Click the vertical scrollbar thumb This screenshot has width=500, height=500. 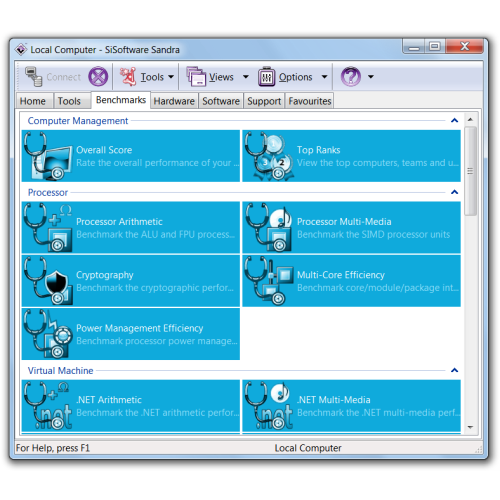470,171
